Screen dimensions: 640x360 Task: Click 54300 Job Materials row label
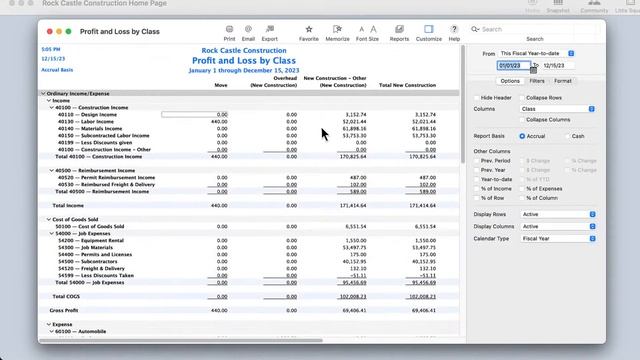[x=85, y=248]
